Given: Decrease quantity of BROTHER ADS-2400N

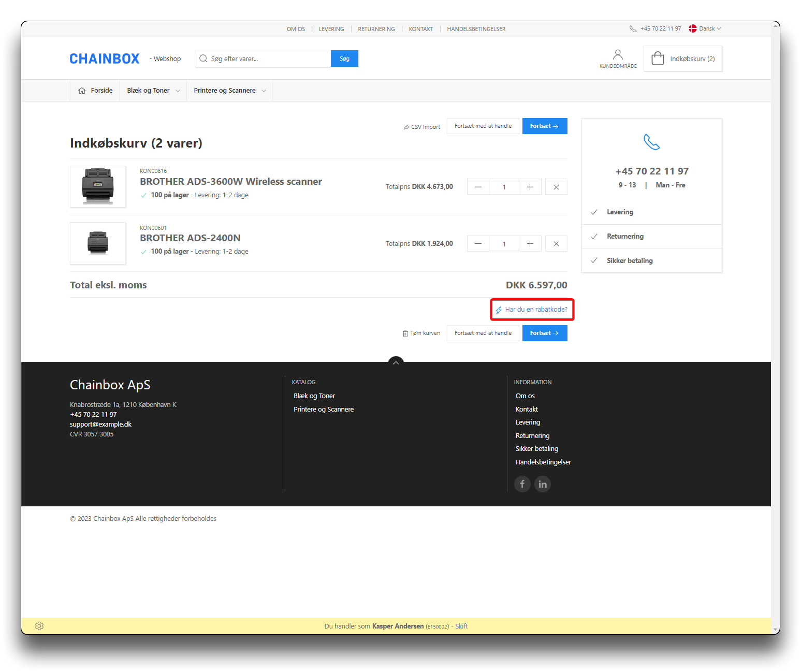Looking at the screenshot, I should coord(478,244).
